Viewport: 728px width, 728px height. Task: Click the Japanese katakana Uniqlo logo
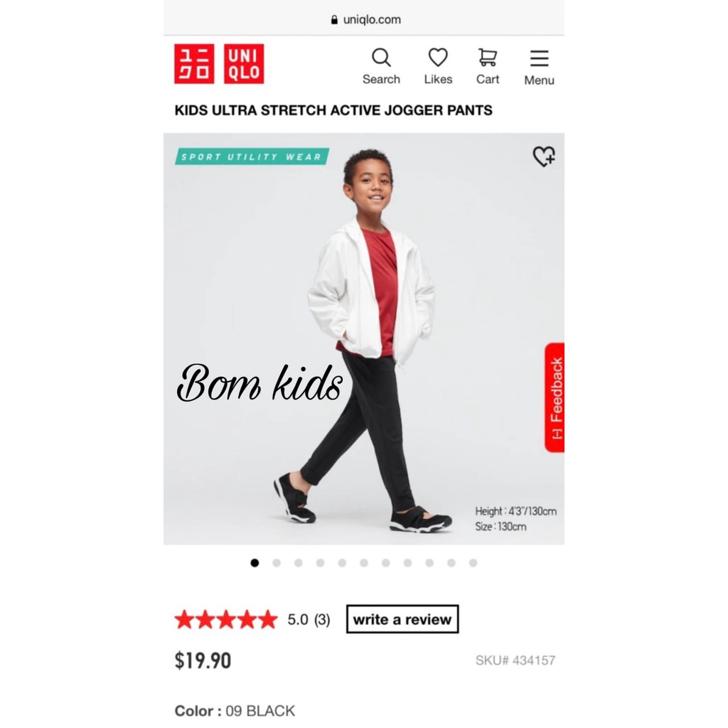[x=194, y=64]
